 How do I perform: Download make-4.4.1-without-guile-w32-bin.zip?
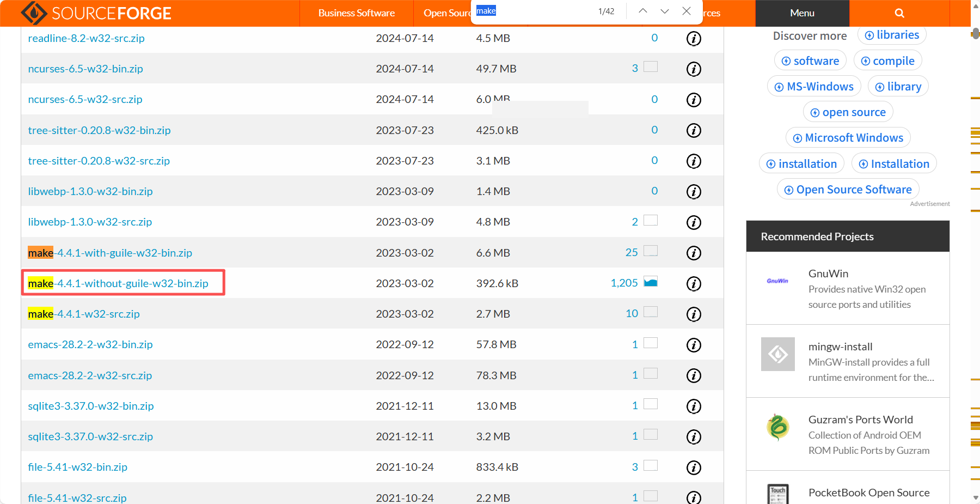[x=118, y=283]
